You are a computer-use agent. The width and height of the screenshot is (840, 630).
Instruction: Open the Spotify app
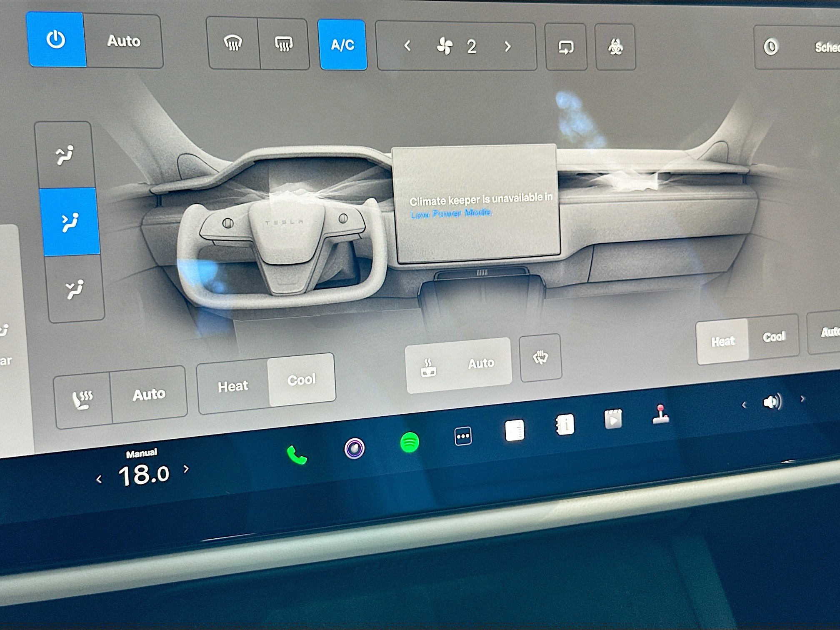coord(409,442)
